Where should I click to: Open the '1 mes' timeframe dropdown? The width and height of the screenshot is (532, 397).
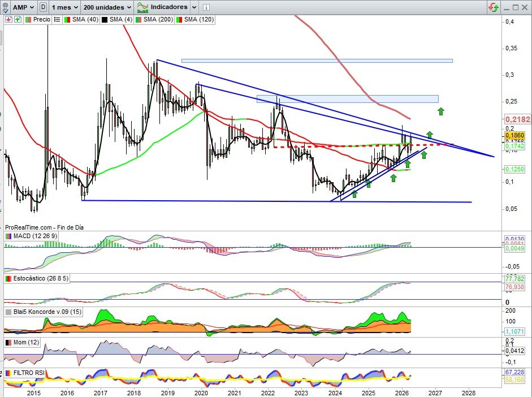tap(65, 7)
